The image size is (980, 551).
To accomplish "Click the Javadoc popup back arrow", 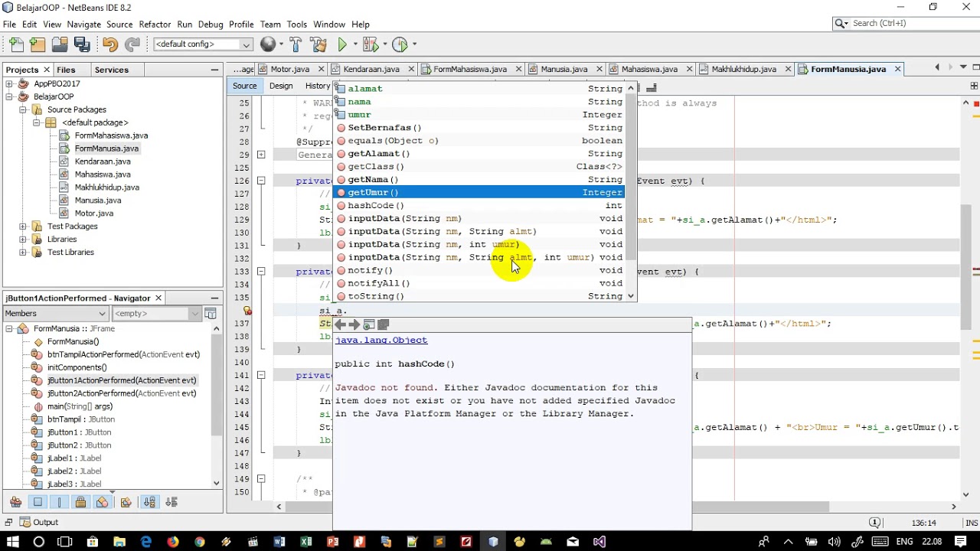I will pos(341,324).
